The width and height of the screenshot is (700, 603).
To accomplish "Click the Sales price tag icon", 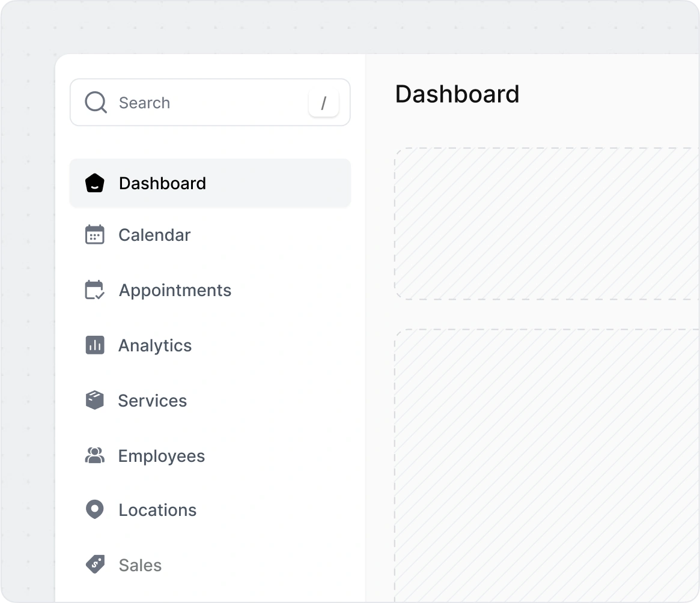I will (x=95, y=565).
